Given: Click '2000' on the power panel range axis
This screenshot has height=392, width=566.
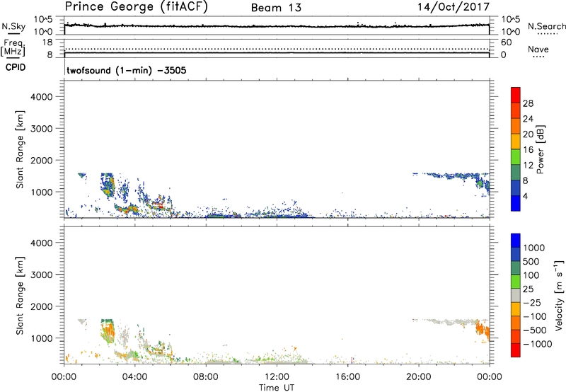Looking at the screenshot, I should coord(42,160).
